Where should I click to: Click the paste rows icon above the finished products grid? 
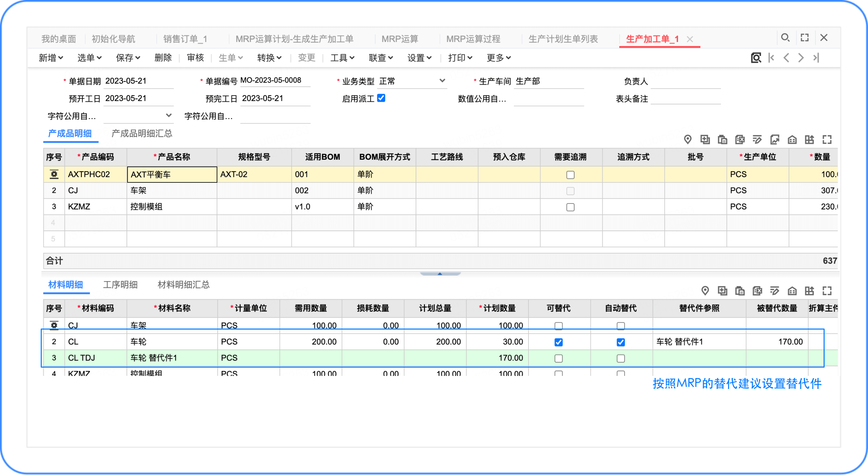point(723,140)
